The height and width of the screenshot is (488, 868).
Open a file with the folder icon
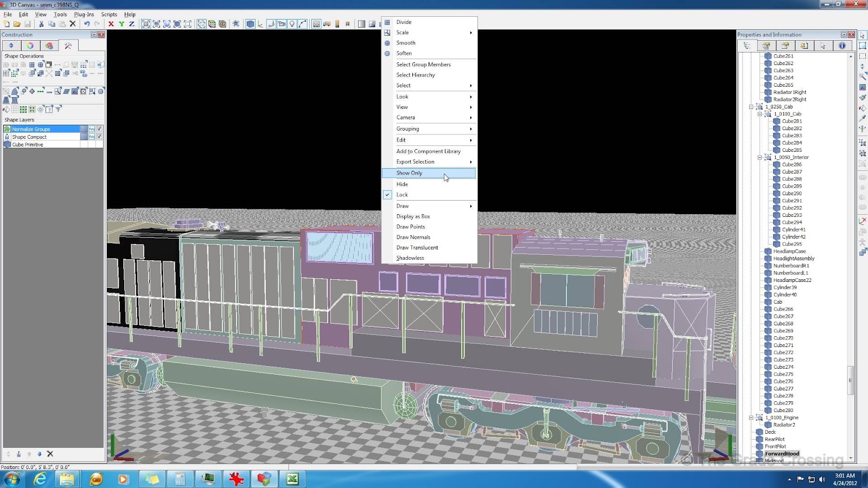[17, 24]
